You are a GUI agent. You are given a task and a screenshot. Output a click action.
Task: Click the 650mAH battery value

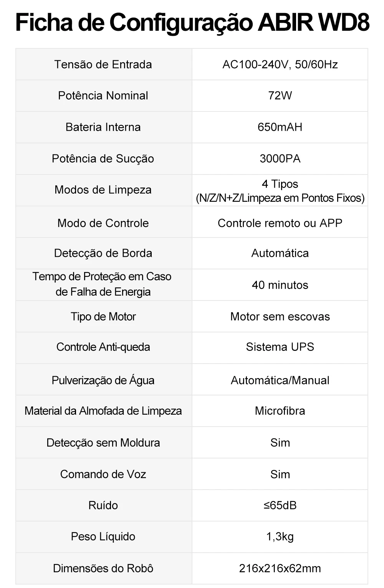280,127
